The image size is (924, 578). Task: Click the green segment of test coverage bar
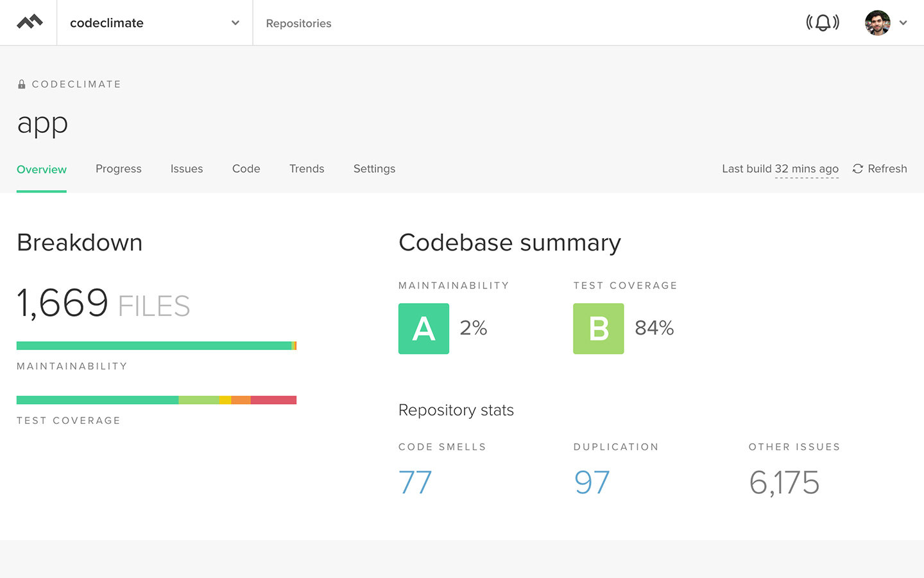[x=98, y=400]
